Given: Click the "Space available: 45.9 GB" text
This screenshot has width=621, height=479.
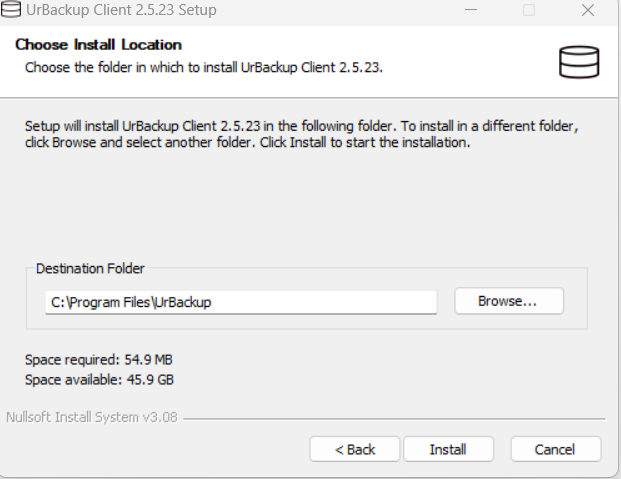Looking at the screenshot, I should click(99, 380).
